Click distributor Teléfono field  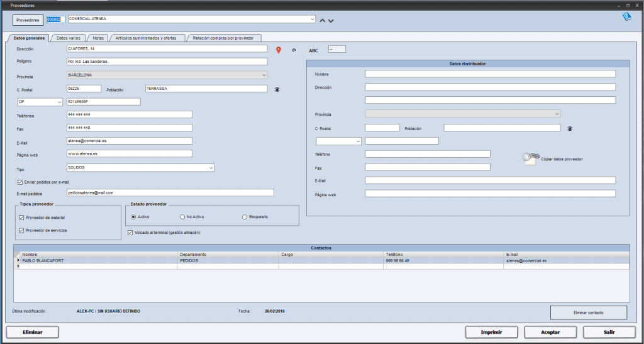[x=428, y=154]
